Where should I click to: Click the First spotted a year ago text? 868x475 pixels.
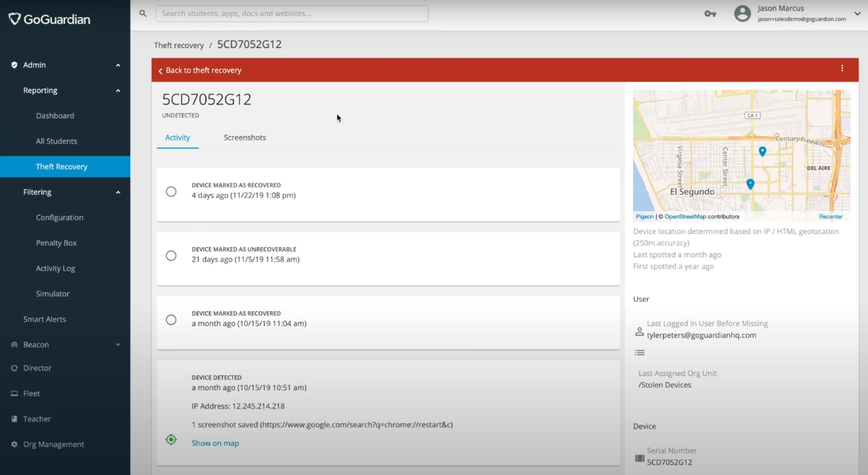pos(673,266)
